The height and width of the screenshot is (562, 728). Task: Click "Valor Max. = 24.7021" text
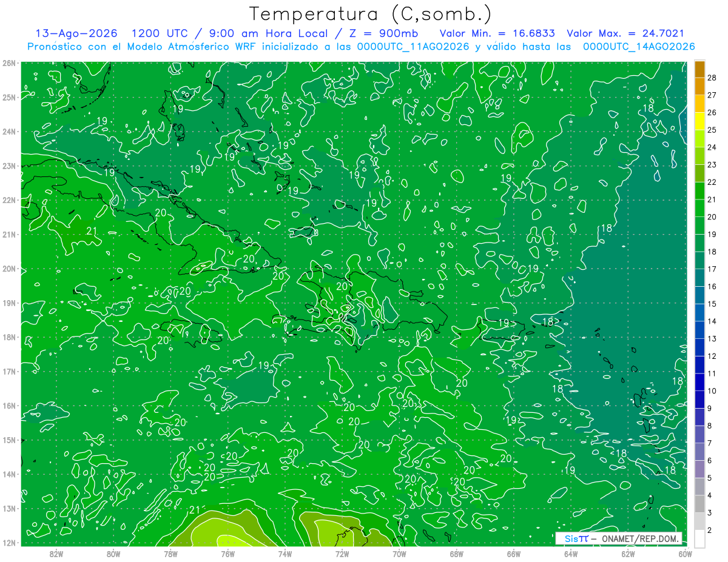625,33
